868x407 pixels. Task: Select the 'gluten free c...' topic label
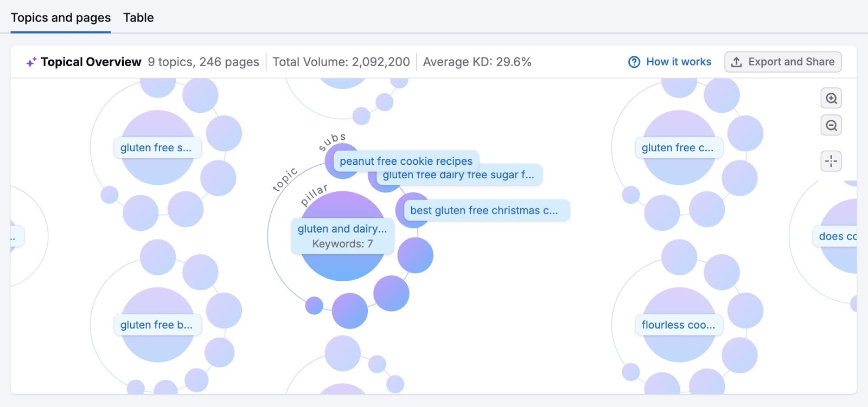click(679, 147)
